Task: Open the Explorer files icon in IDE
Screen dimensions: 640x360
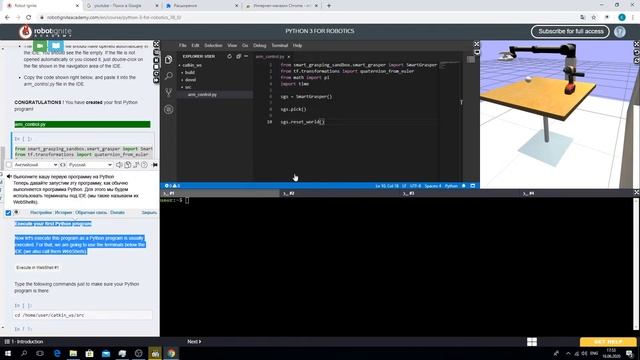Action: [169, 60]
